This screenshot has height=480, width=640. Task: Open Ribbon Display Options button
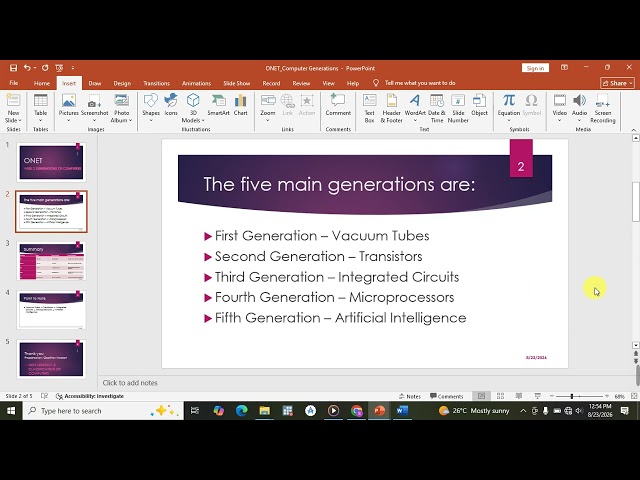564,68
